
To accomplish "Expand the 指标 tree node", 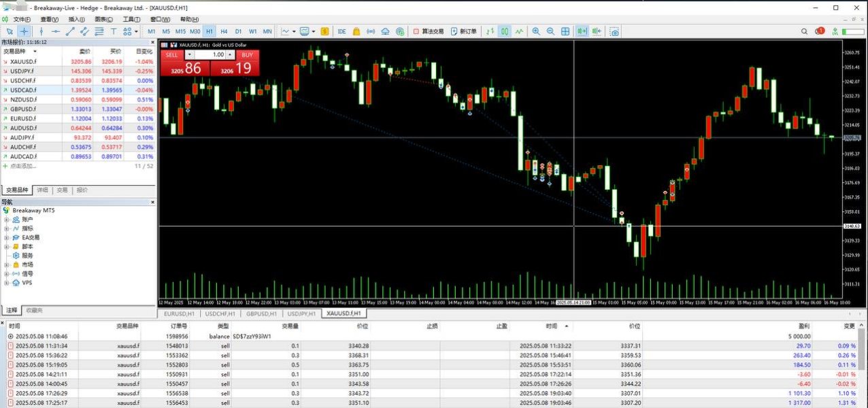I will (7, 228).
